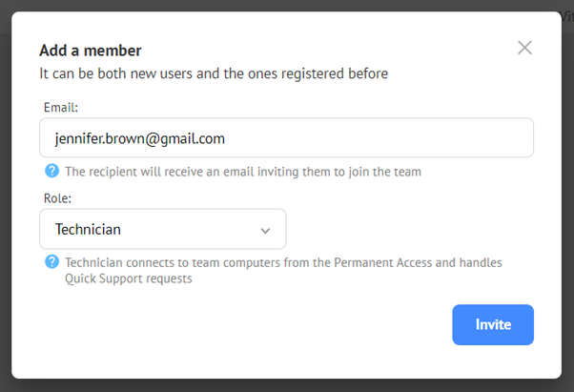Click the empty right part of the Email field
The height and width of the screenshot is (392, 574).
click(379, 137)
